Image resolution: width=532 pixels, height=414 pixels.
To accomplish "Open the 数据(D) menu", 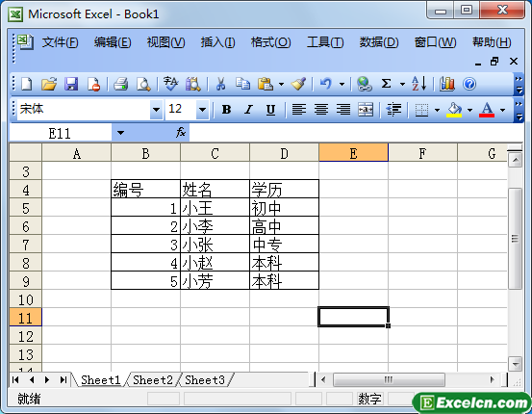I will [x=379, y=42].
